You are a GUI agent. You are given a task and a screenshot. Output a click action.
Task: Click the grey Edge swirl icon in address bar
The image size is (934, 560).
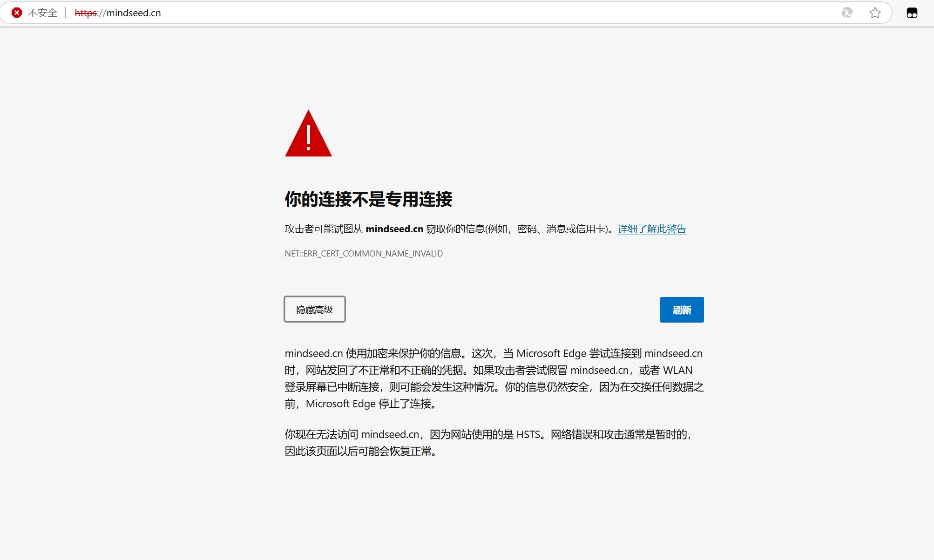coord(846,13)
